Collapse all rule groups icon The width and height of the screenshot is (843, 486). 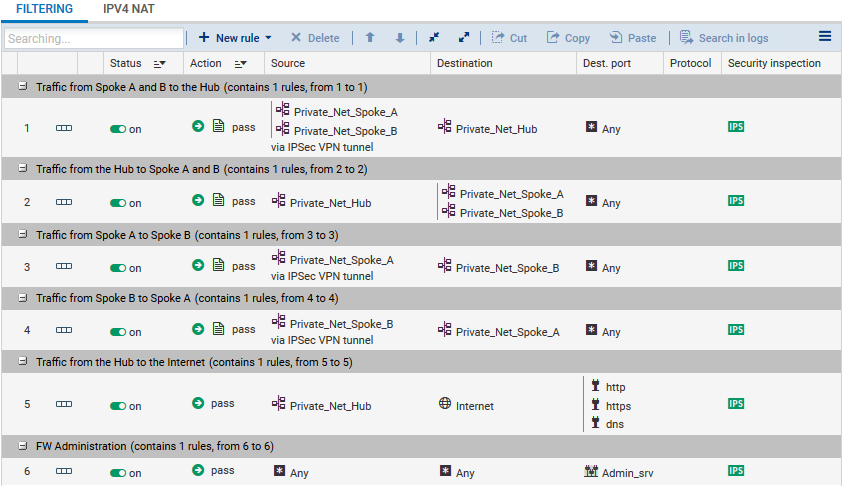click(x=434, y=38)
